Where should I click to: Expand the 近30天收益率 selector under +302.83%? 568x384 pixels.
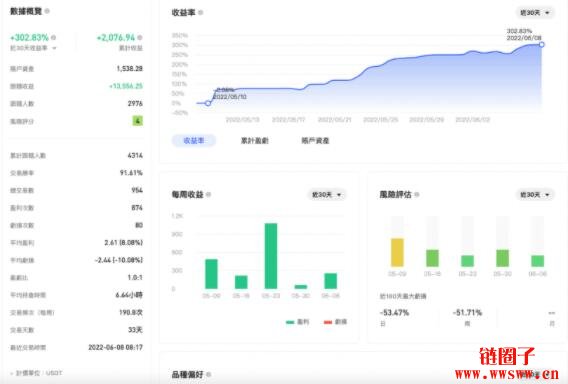point(33,48)
